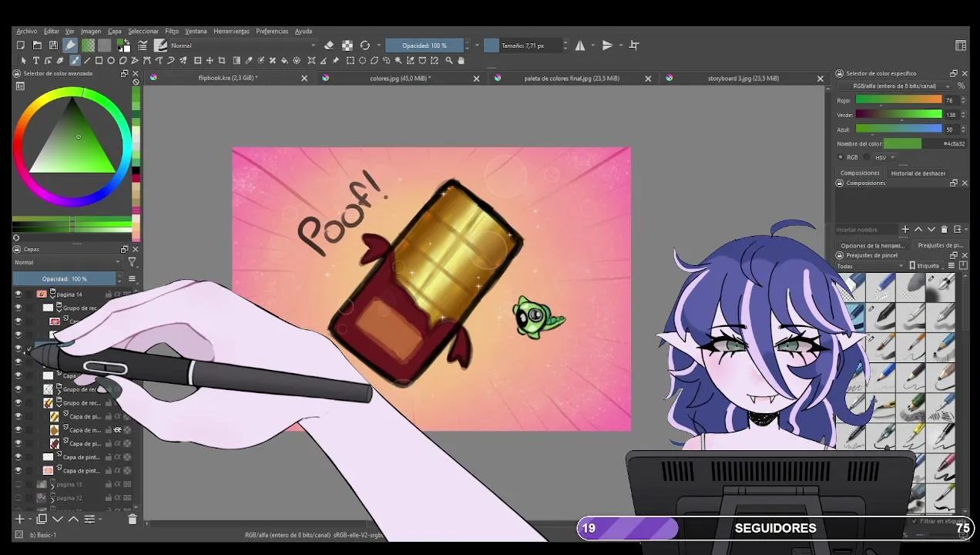Toggle preserve alpha checkerboard icon
980x555 pixels.
pyautogui.click(x=347, y=45)
